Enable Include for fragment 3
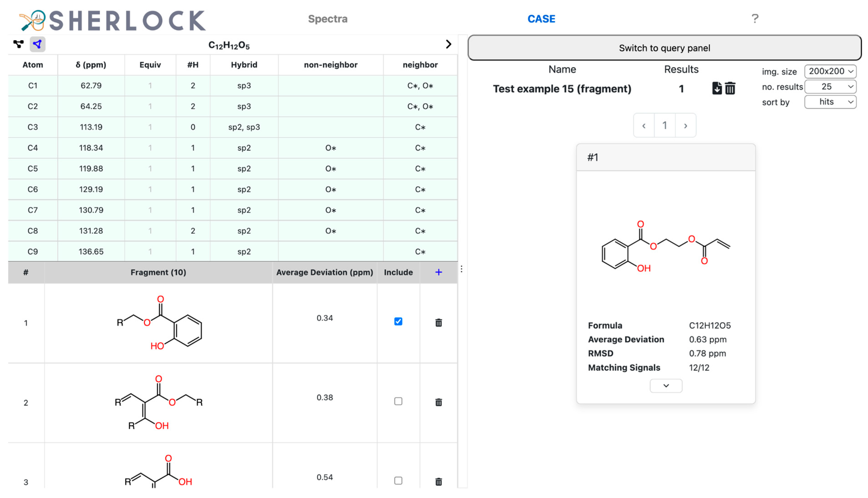Viewport: 868px width, 498px height. [x=398, y=481]
